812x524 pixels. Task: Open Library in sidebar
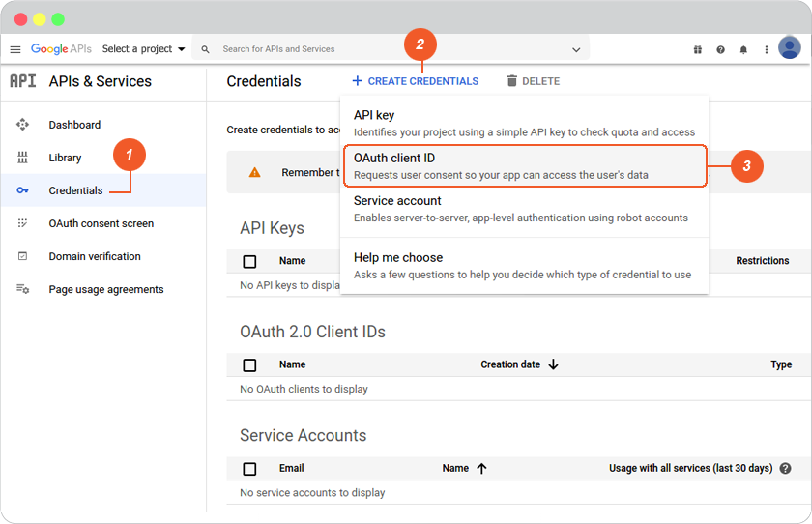[x=66, y=158]
